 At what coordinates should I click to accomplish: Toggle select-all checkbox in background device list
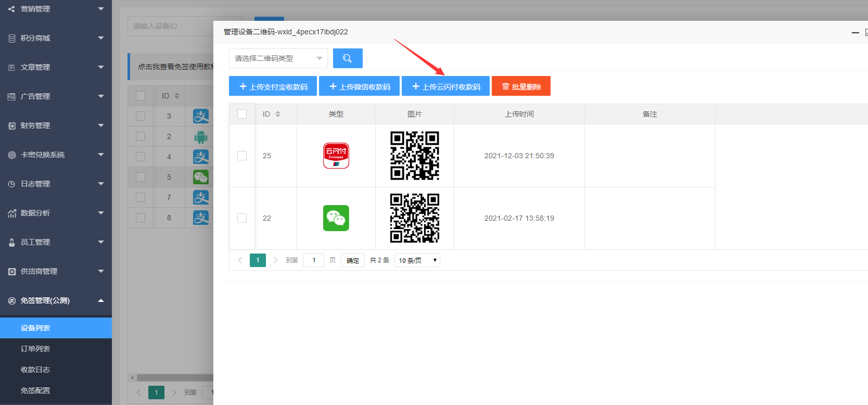coord(141,96)
